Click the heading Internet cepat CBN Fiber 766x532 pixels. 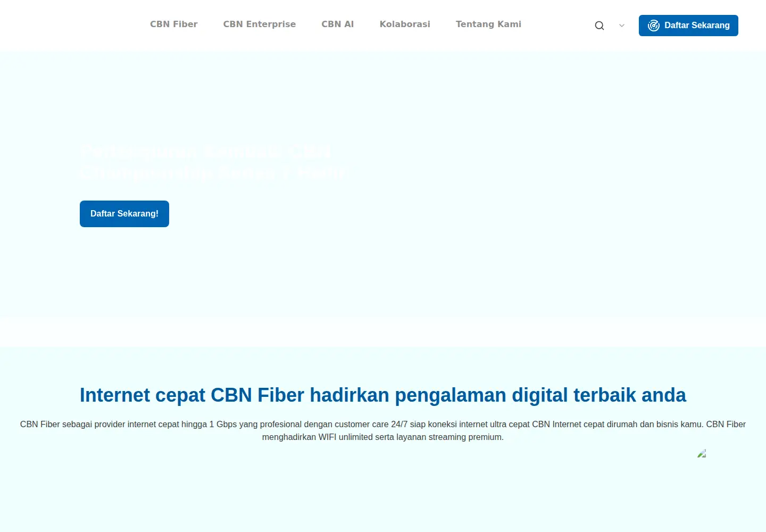coord(383,395)
